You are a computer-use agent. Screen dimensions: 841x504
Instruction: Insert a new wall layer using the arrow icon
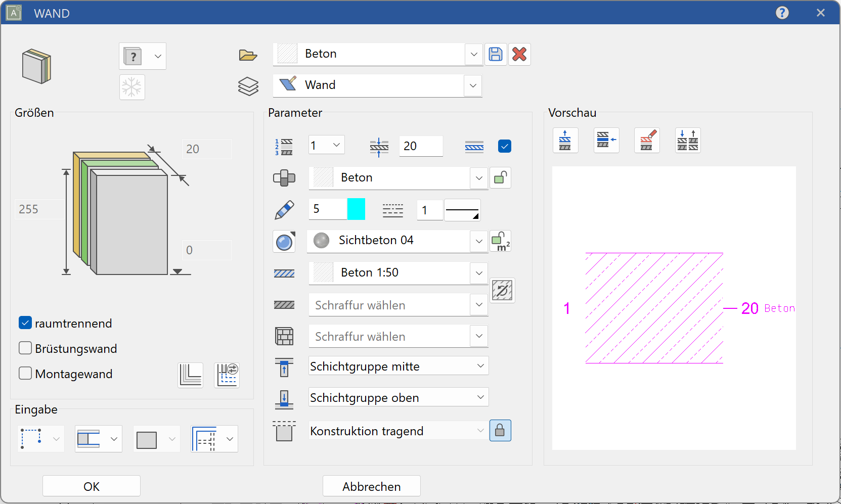pos(606,140)
